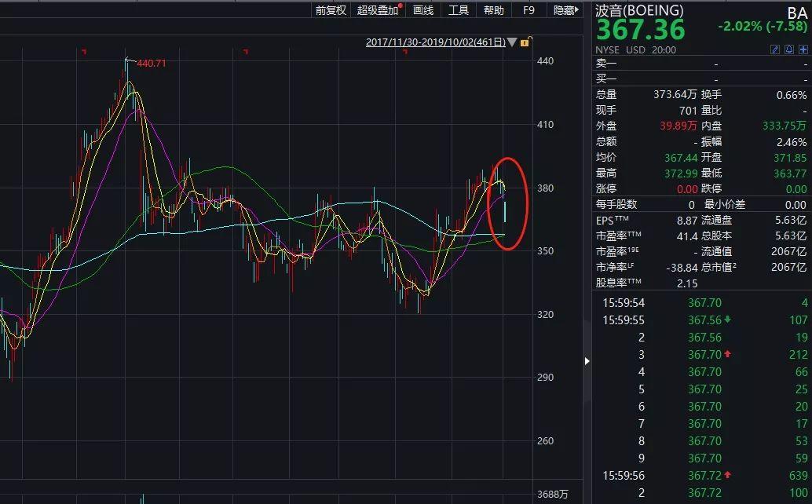Open the 超级叠加 overlay menu
This screenshot has height=504, width=812.
378,10
